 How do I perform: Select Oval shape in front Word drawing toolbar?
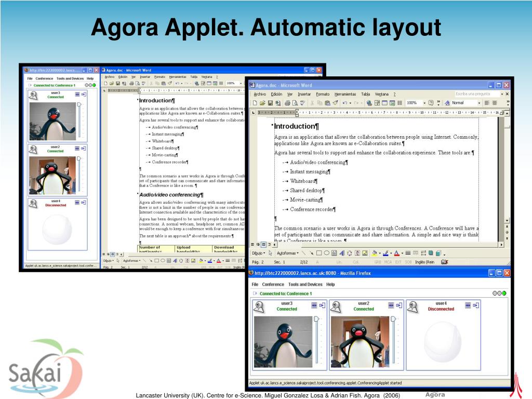point(327,253)
